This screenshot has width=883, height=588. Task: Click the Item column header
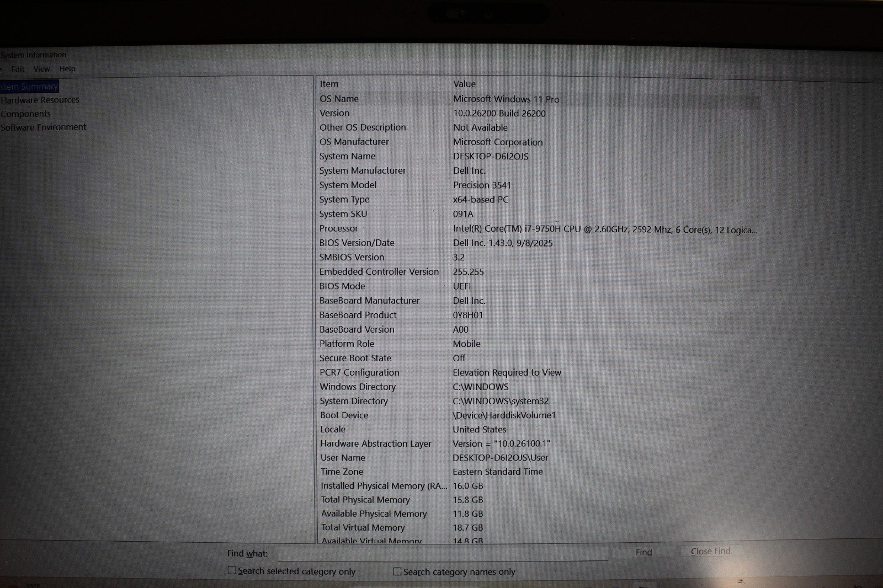(329, 84)
